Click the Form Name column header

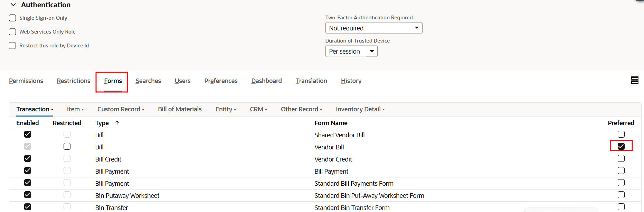click(x=331, y=123)
